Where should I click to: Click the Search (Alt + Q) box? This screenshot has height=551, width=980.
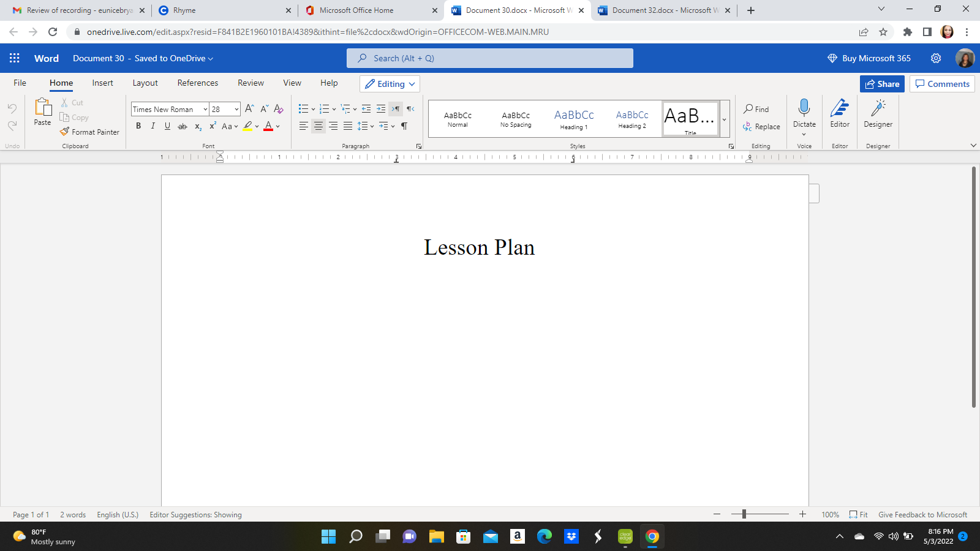tap(490, 58)
